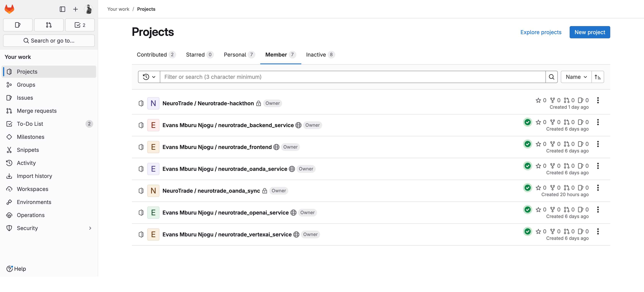The height and width of the screenshot is (292, 644).
Task: Open the Name sort dropdown
Action: click(576, 77)
